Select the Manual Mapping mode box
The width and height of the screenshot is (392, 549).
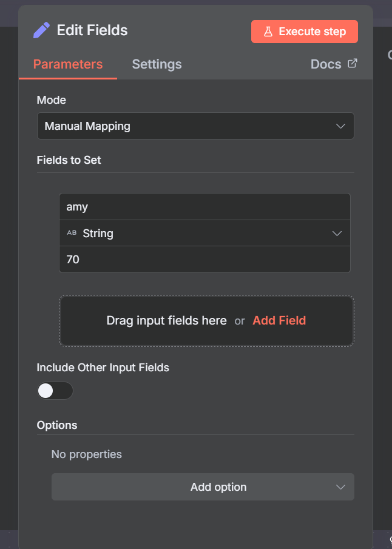pos(182,126)
